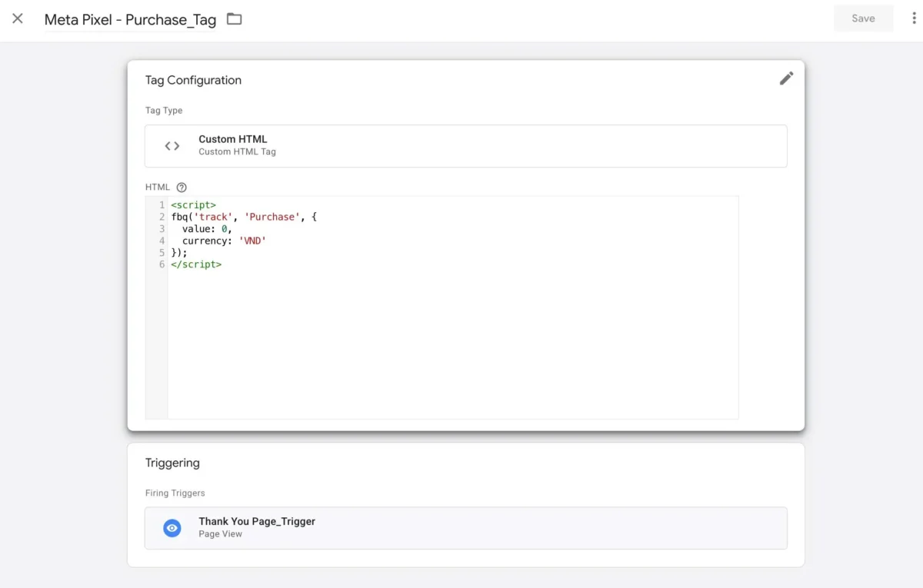Screen dimensions: 923x588
Task: Click the Triggering section heading
Action: click(172, 463)
